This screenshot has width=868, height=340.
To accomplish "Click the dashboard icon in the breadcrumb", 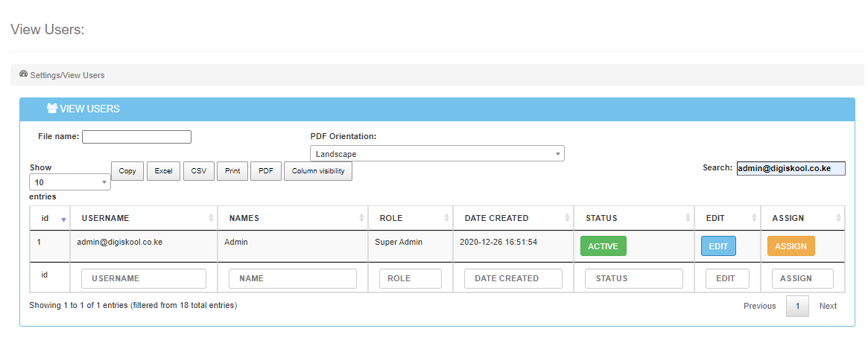I will pyautogui.click(x=23, y=74).
